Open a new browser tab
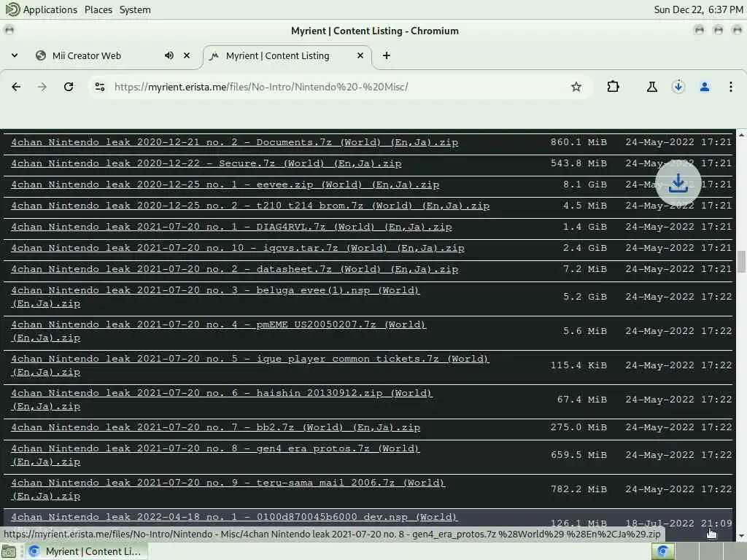 (387, 55)
